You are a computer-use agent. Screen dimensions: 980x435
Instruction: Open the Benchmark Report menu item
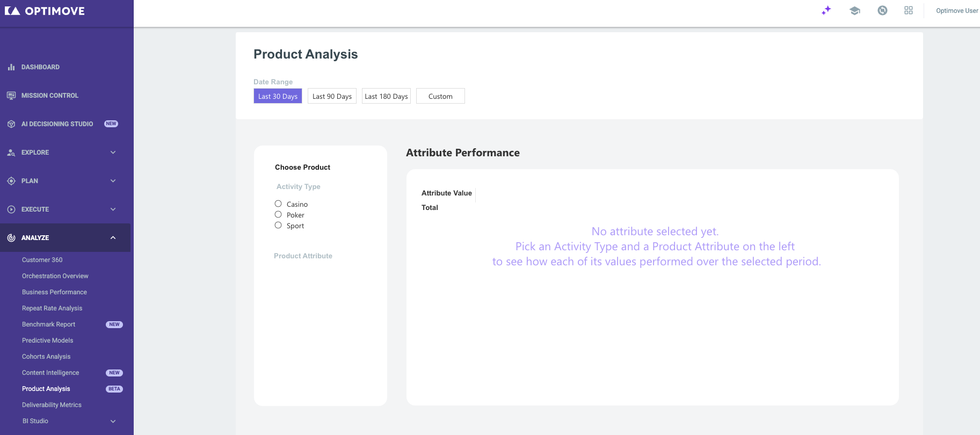click(x=48, y=324)
